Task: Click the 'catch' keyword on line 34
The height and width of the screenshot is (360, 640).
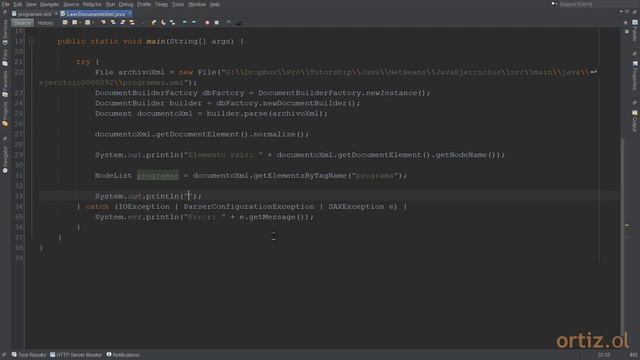Action: point(98,207)
